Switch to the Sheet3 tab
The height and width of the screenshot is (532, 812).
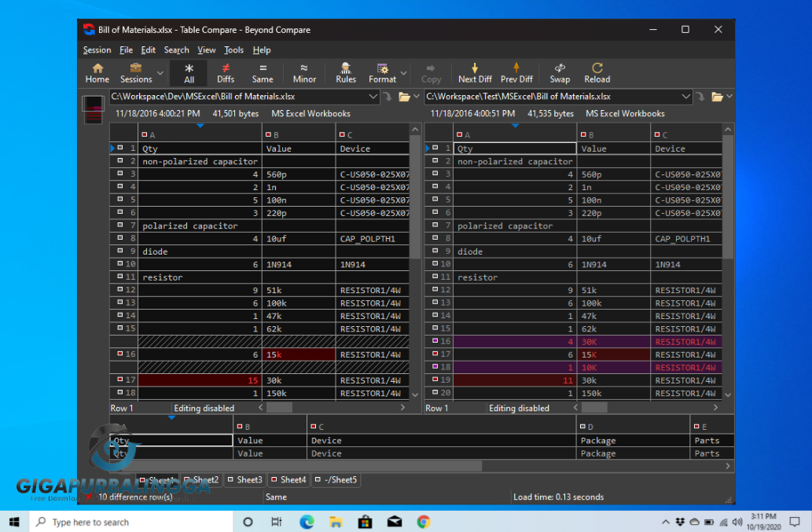pyautogui.click(x=245, y=480)
